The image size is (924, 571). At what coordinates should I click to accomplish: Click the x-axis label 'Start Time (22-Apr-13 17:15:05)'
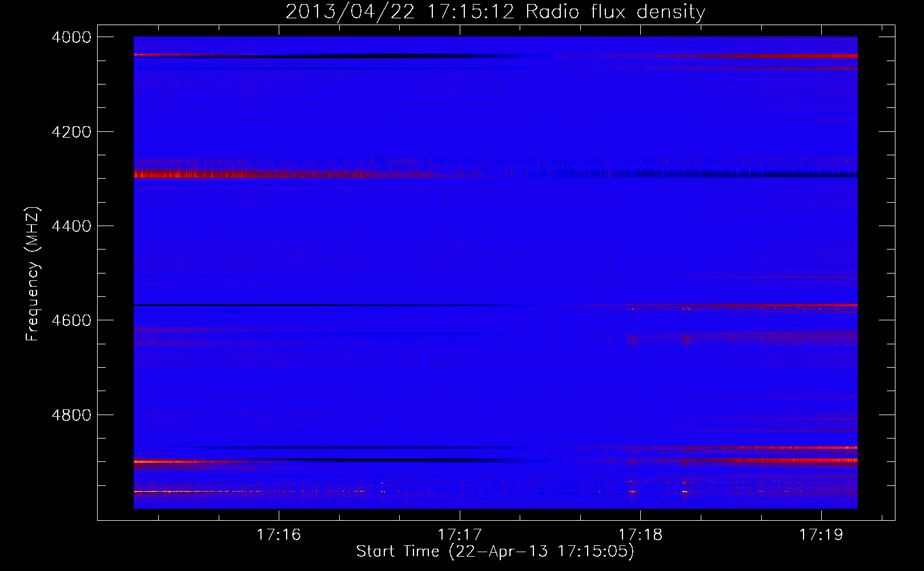pos(495,552)
